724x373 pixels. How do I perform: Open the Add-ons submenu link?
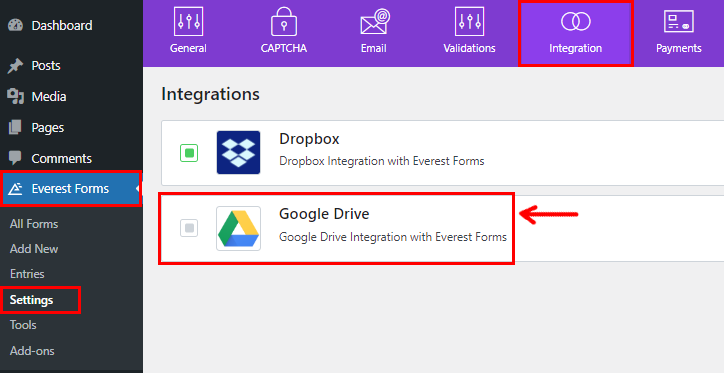click(x=32, y=351)
